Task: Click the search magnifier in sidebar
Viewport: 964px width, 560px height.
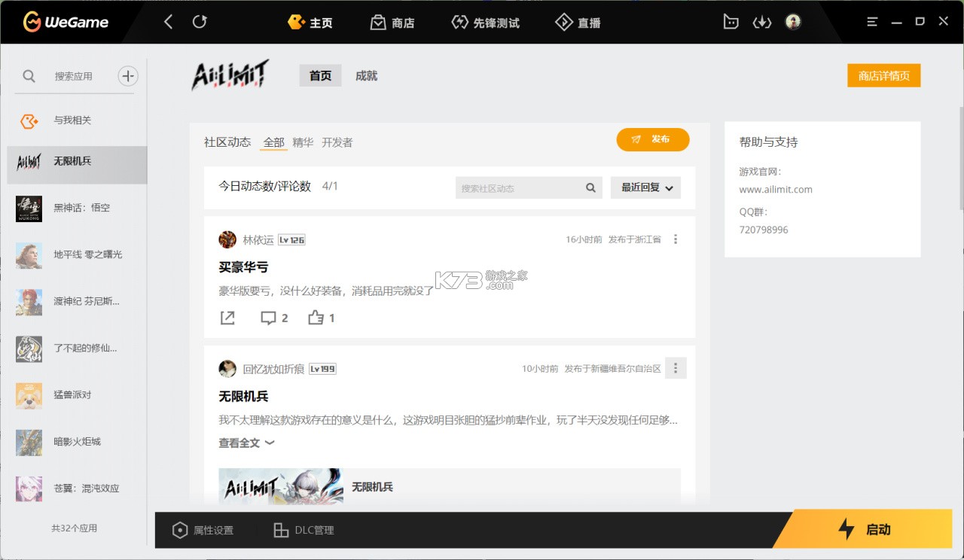Action: pos(29,76)
